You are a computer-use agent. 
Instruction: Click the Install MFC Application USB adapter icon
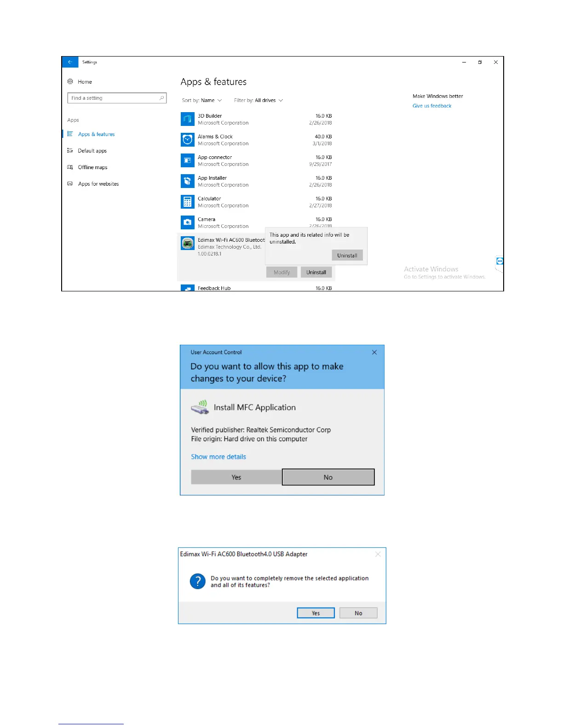tap(200, 407)
